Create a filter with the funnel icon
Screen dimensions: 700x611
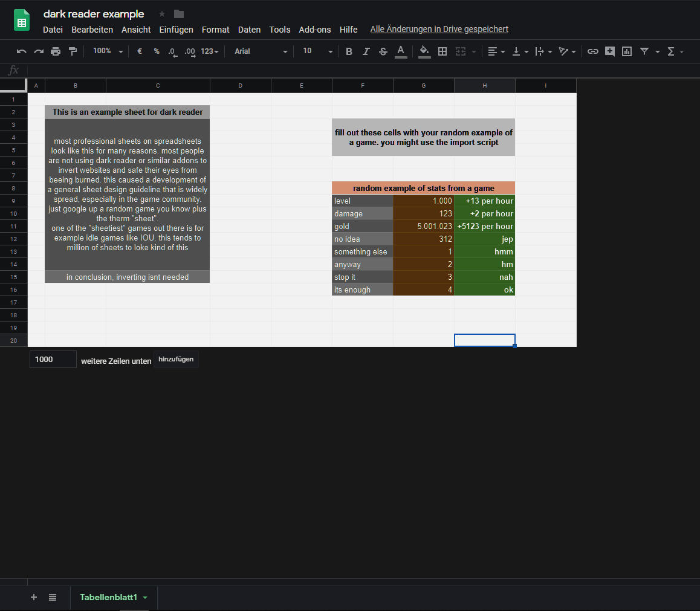(x=646, y=51)
